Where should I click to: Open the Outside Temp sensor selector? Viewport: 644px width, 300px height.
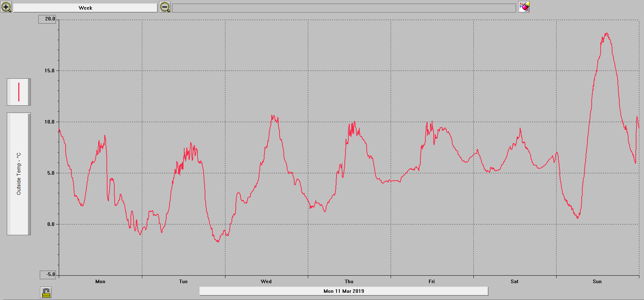[x=19, y=174]
